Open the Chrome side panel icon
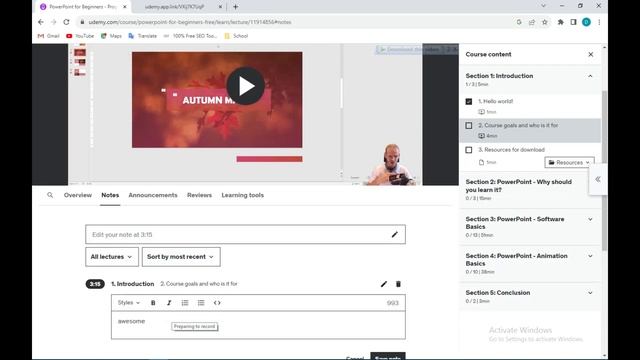640x360 pixels. (573, 22)
